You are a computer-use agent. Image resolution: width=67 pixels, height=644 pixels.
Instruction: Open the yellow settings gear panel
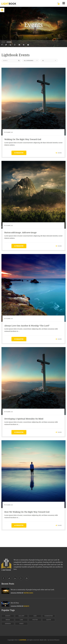2,10
